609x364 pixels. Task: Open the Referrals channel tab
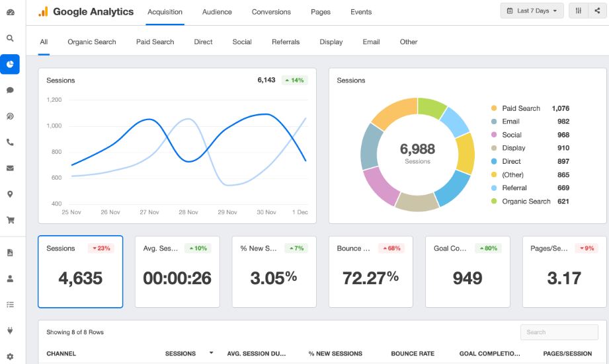point(286,42)
